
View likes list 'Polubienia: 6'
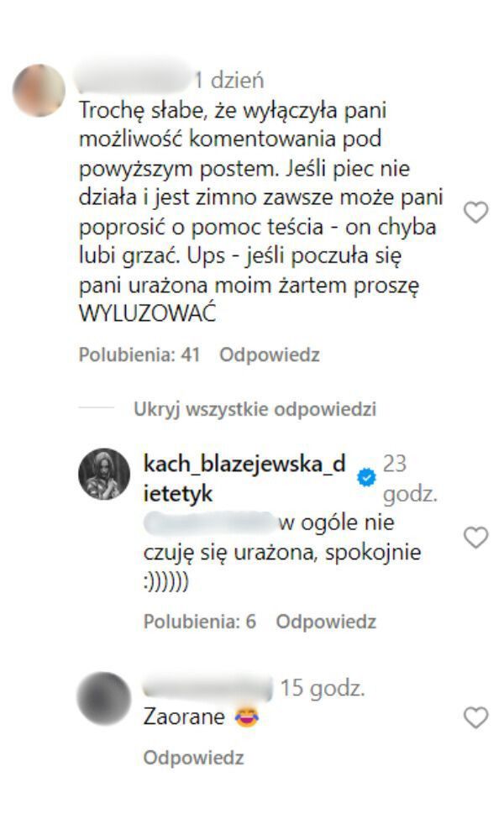200,622
